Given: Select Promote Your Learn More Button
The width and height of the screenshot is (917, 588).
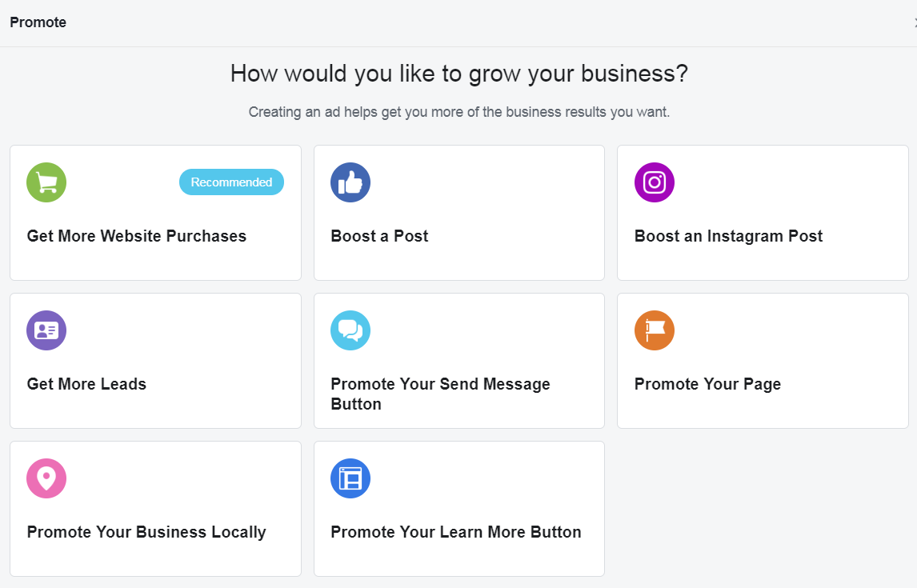Looking at the screenshot, I should (x=458, y=508).
